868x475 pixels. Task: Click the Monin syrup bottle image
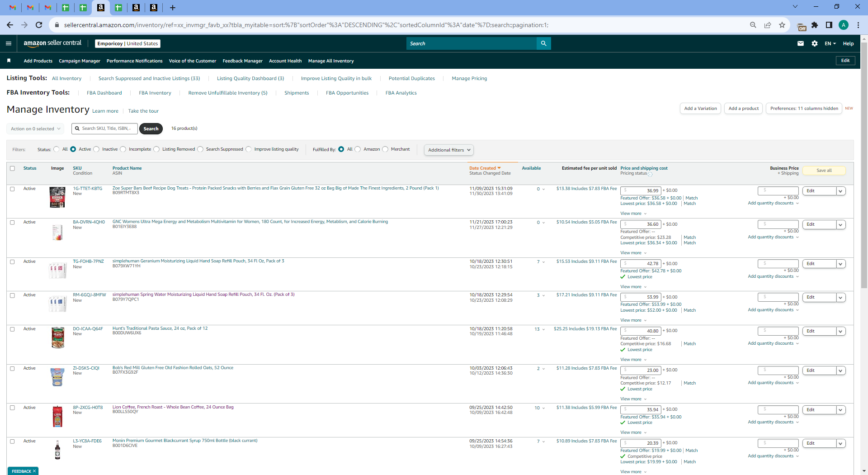coord(57,450)
